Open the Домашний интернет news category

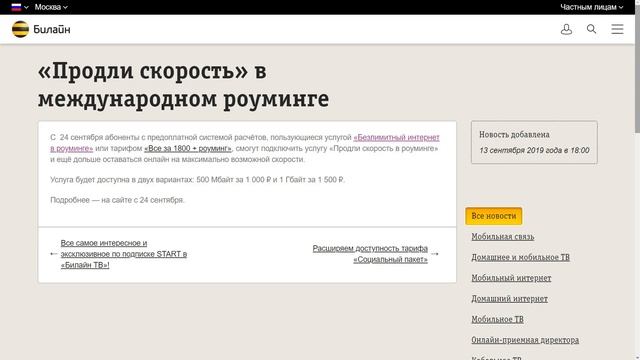pyautogui.click(x=509, y=299)
